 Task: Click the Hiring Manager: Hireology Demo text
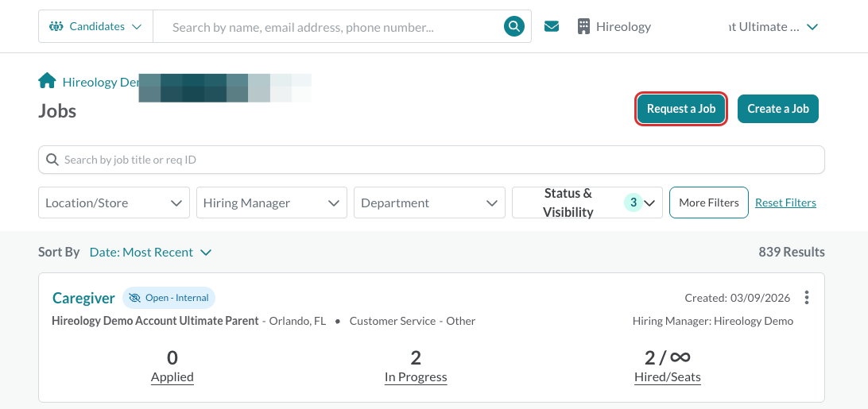click(713, 321)
